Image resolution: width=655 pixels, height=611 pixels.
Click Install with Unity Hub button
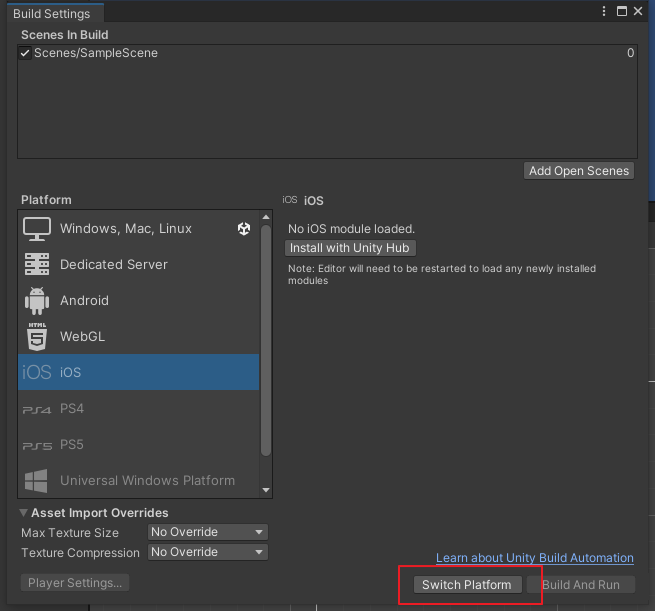350,248
